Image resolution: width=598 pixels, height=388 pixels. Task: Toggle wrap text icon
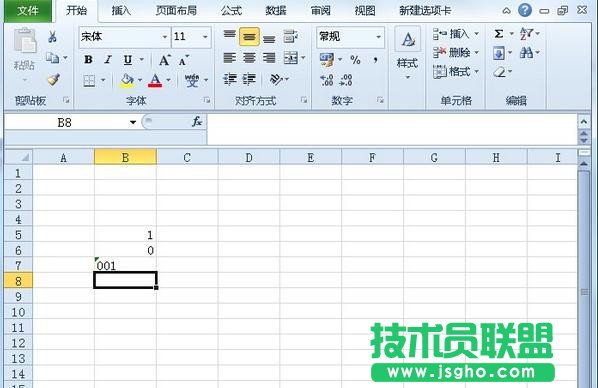click(x=290, y=37)
